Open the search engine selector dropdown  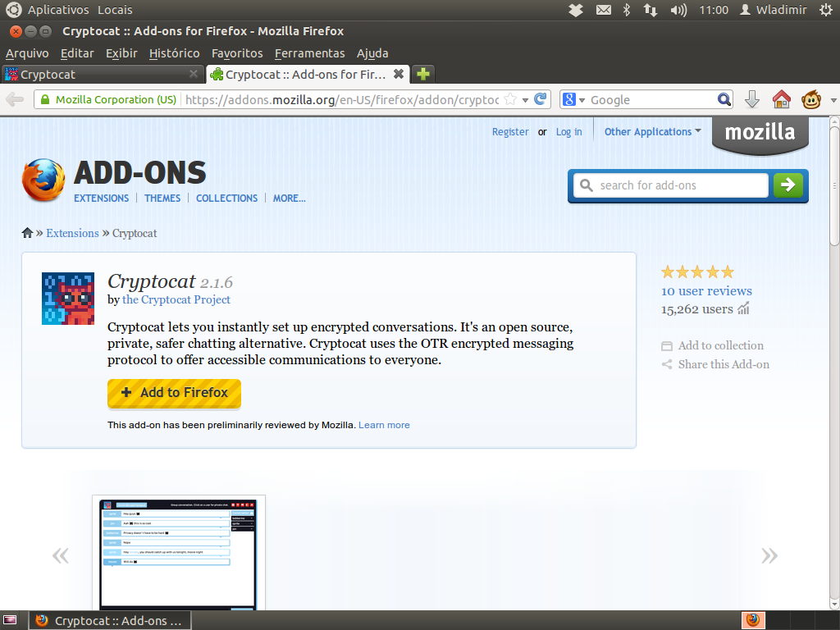573,99
